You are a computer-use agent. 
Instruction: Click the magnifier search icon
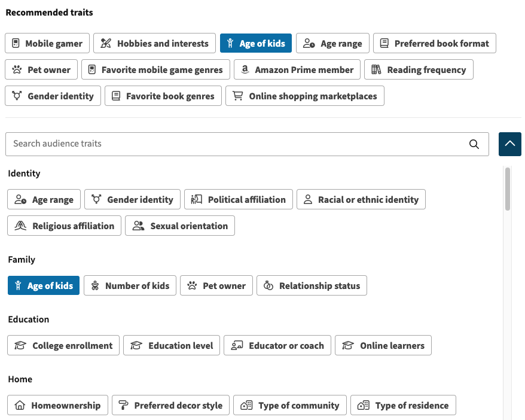(474, 144)
